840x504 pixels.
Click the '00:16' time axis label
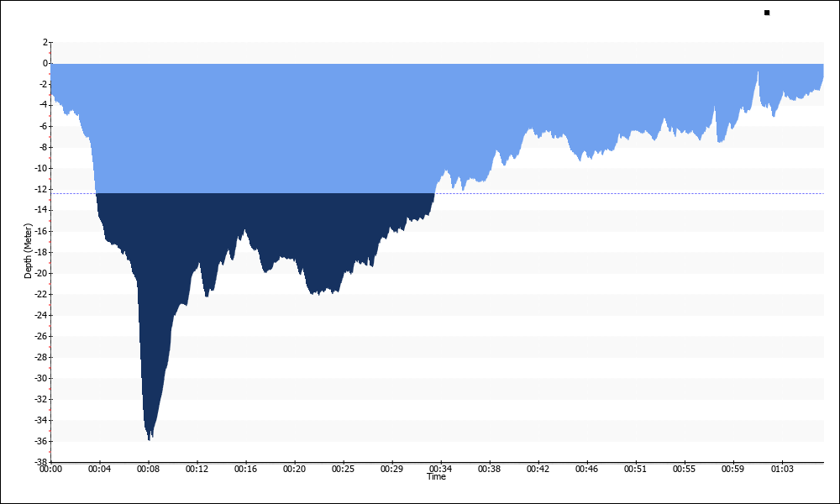(x=246, y=470)
